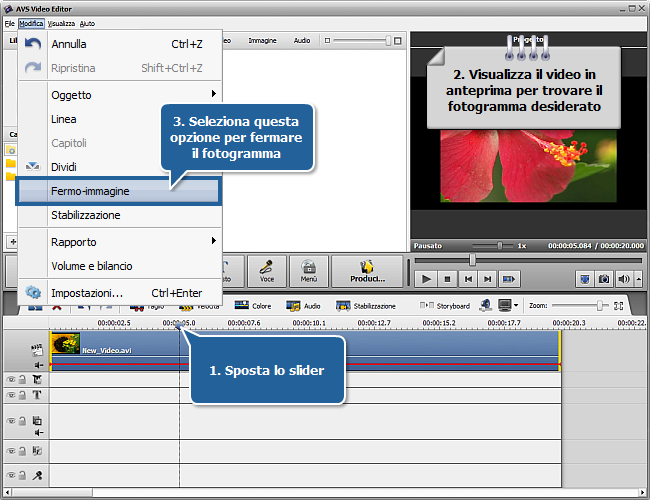Screen dimensions: 650x500
Task: Open the Aiuto menu
Action: [87, 23]
